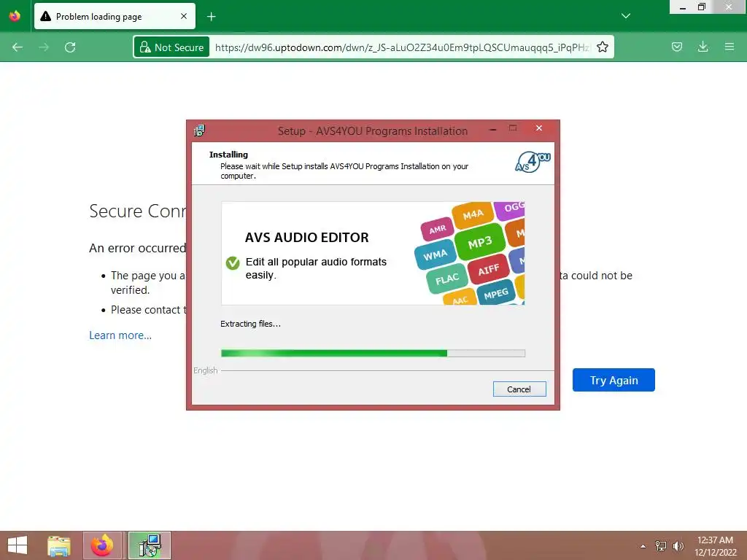Cancel the AVS4YOU installation
The image size is (747, 560).
pos(519,389)
